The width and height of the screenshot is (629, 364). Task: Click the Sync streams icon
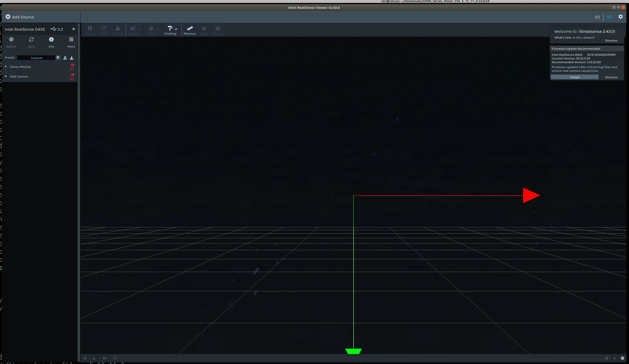[31, 39]
